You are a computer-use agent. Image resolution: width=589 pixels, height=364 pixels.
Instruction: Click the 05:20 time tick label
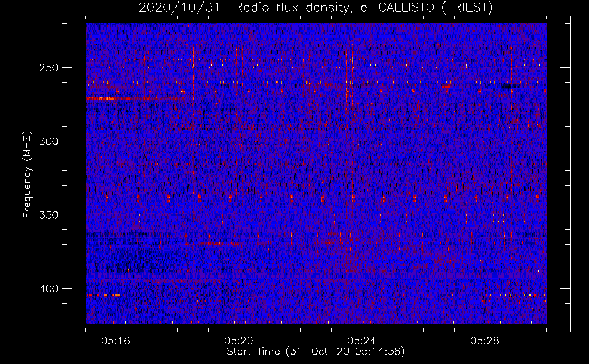pos(239,341)
